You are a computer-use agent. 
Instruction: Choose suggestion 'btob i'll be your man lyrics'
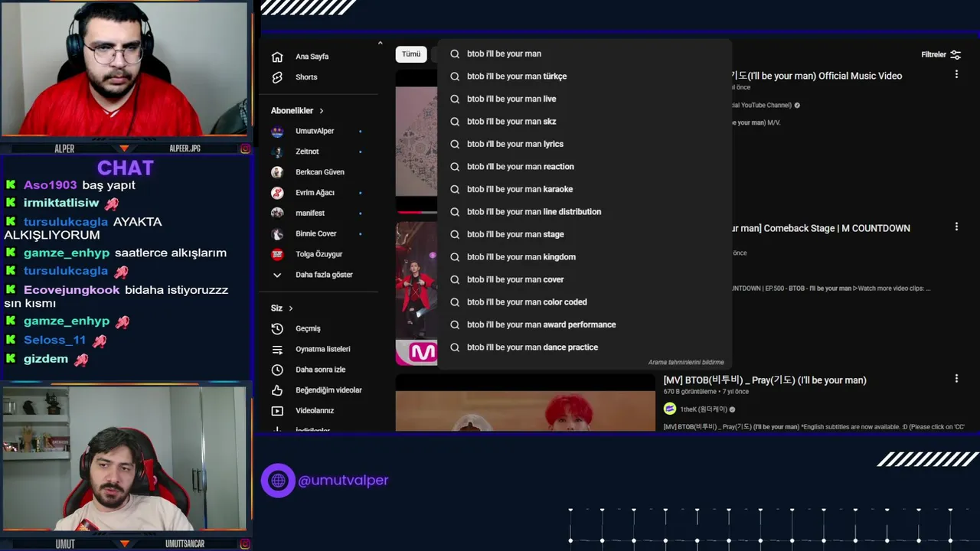coord(584,144)
